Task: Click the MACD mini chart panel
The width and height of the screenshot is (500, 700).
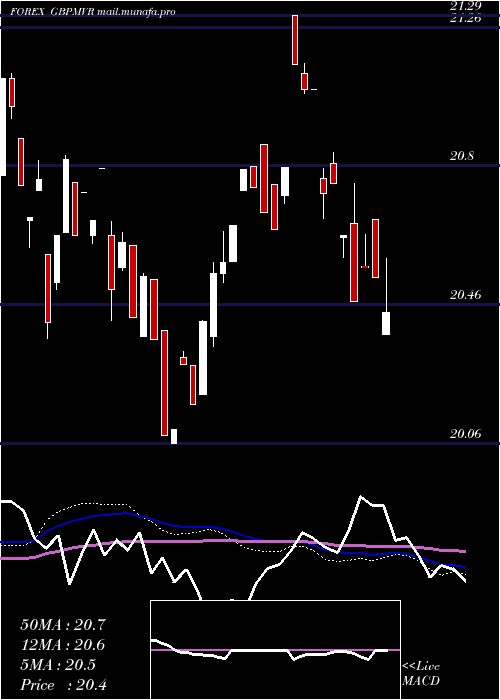Action: point(275,650)
